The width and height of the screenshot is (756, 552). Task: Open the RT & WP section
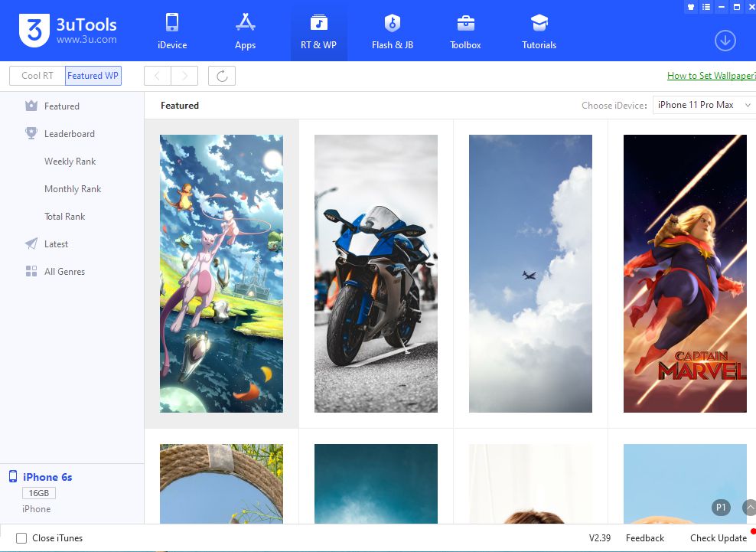pos(318,31)
